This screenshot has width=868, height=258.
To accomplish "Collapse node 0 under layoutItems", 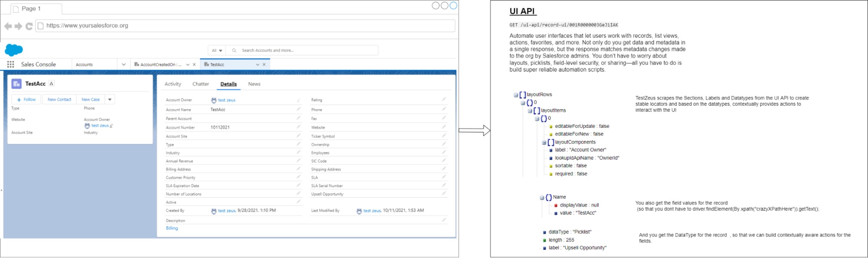I will pyautogui.click(x=537, y=119).
